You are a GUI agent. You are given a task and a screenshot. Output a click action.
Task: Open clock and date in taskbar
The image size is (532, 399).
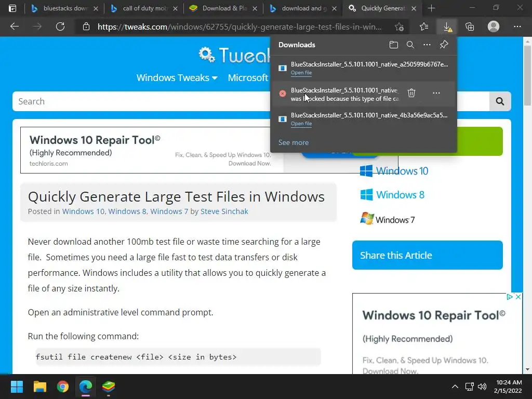(x=508, y=387)
